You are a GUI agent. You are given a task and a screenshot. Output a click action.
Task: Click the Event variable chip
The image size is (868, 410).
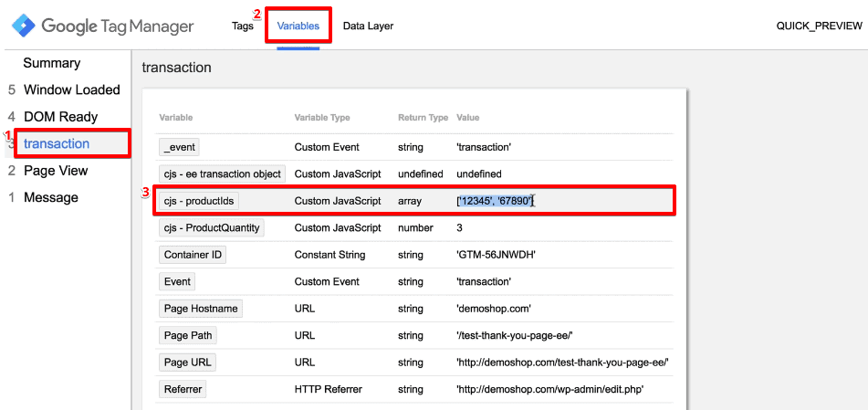point(177,281)
